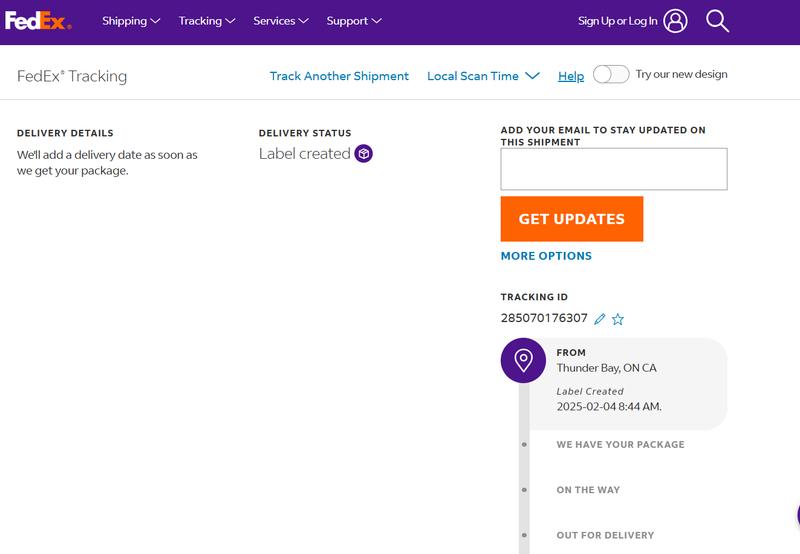800x554 pixels.
Task: Click the user profile avatar icon
Action: pyautogui.click(x=675, y=21)
